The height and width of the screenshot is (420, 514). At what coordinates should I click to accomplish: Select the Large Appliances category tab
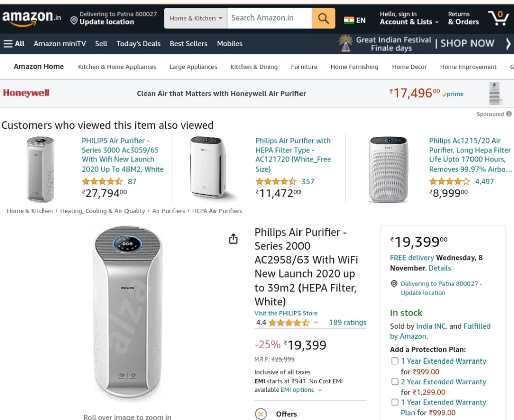193,67
